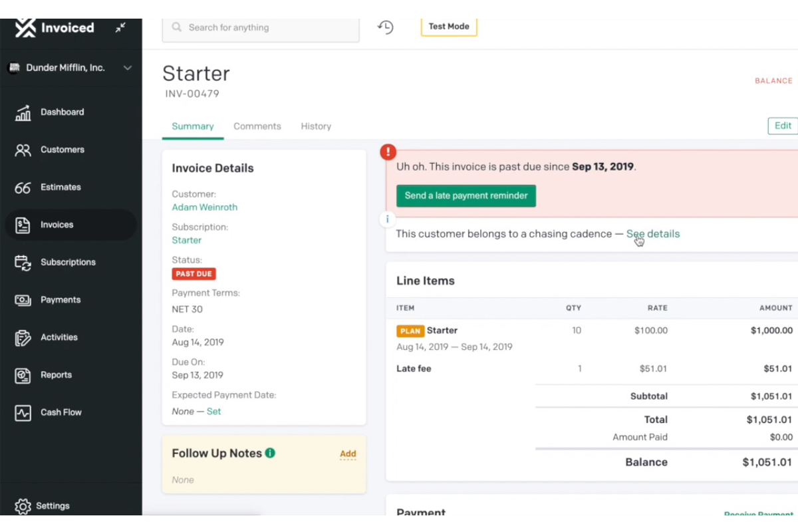
Task: Switch to the Comments tab
Action: (257, 126)
